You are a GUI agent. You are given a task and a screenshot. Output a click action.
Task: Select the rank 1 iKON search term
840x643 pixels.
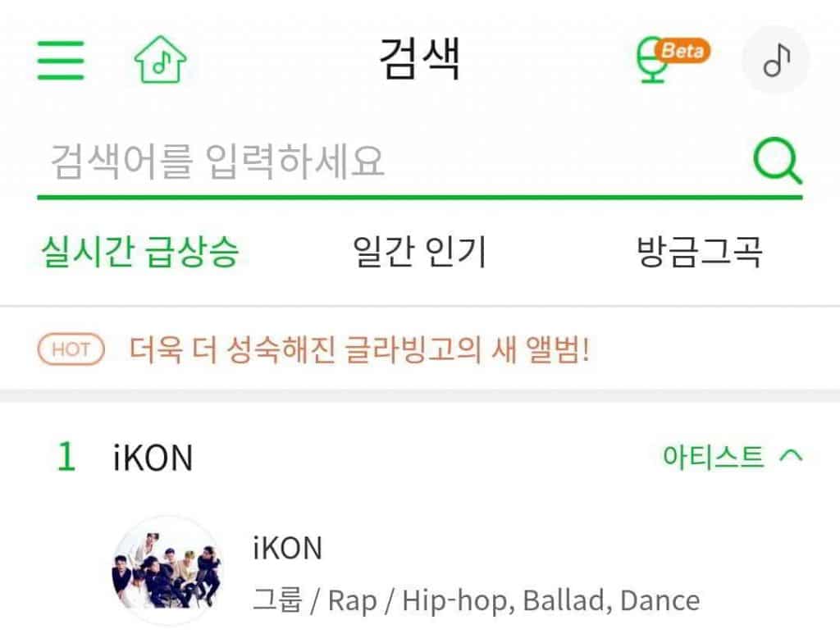click(x=153, y=458)
